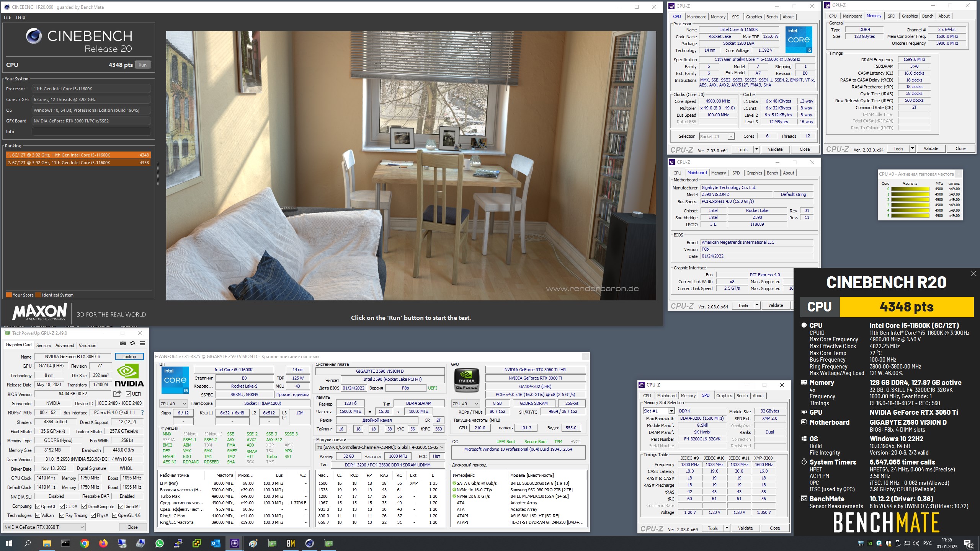This screenshot has height=551, width=980.
Task: Click the orange Your Score legend swatch
Action: [9, 295]
